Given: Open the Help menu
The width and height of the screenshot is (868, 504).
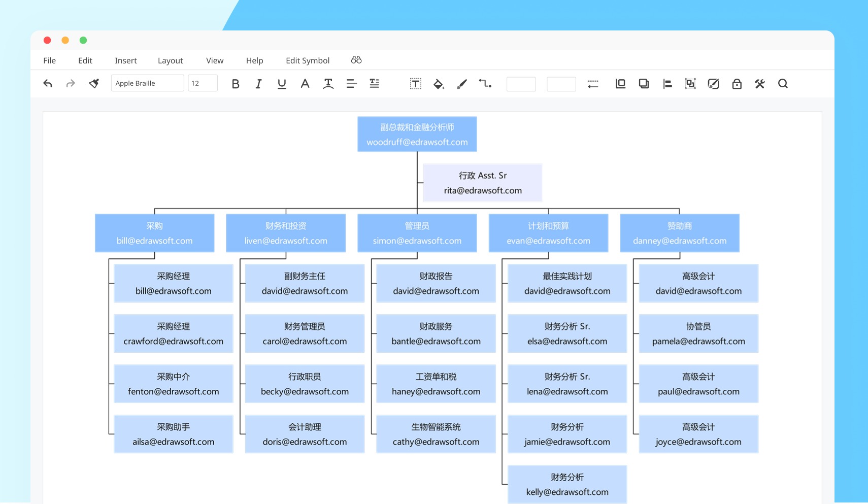Looking at the screenshot, I should pos(255,60).
